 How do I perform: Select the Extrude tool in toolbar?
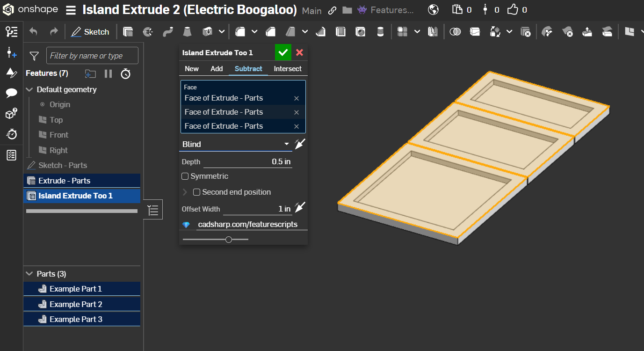(x=128, y=32)
